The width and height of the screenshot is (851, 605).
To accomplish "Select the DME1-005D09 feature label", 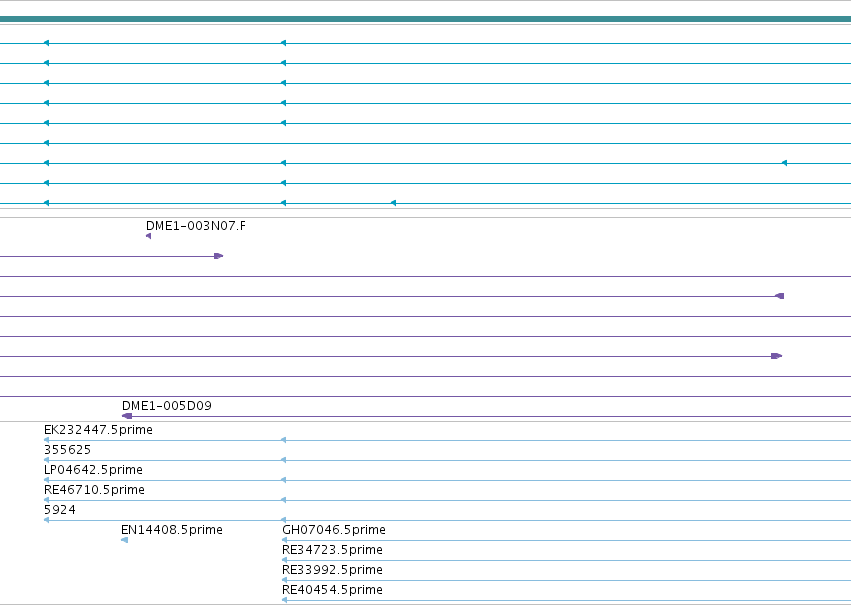I will [x=167, y=406].
